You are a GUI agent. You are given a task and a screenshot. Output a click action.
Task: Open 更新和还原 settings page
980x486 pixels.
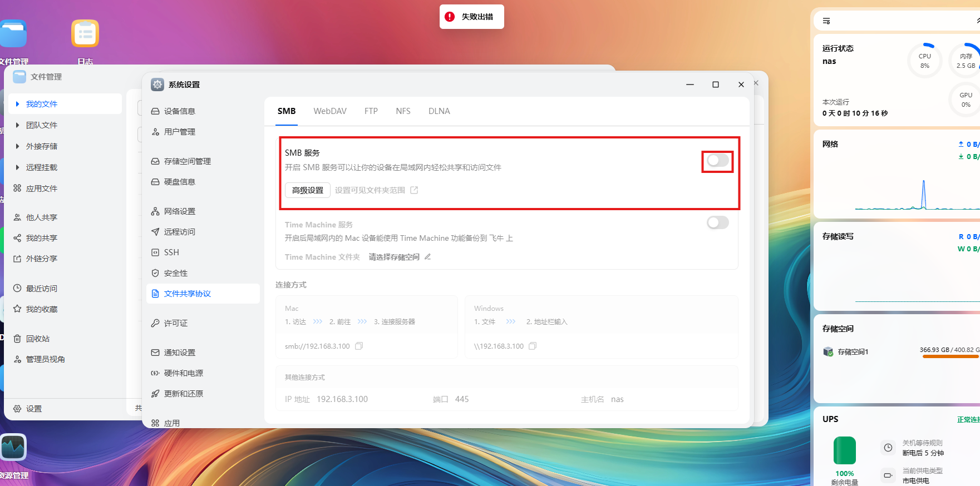point(203,394)
